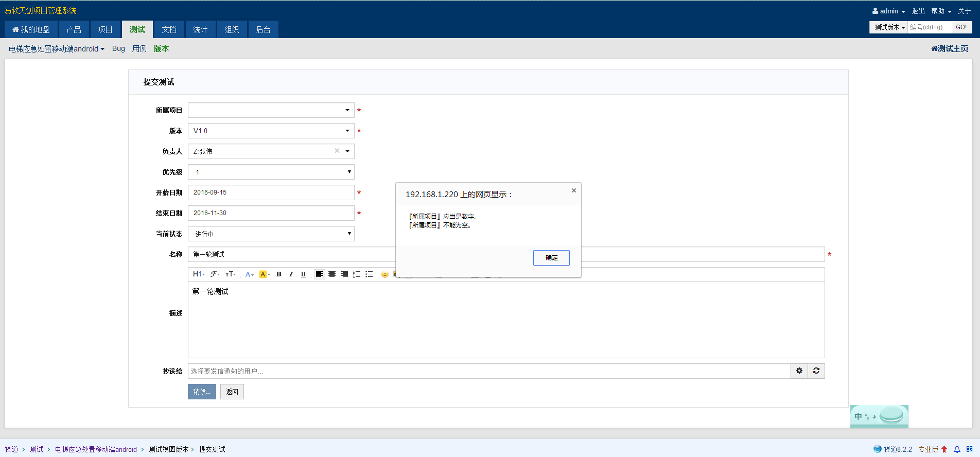
Task: Open the 产品 tab
Action: pos(74,29)
